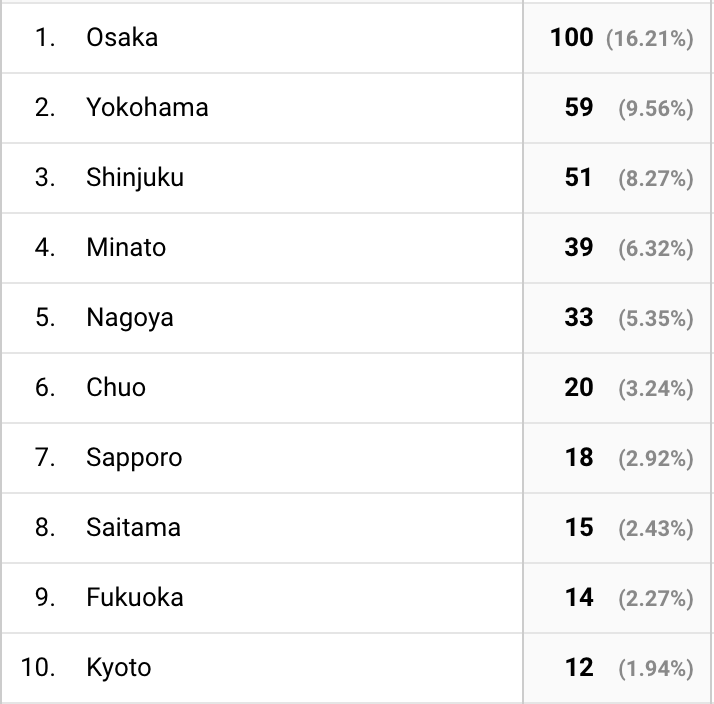Image resolution: width=714 pixels, height=704 pixels.
Task: Click the Sapporo city name
Action: (x=134, y=458)
